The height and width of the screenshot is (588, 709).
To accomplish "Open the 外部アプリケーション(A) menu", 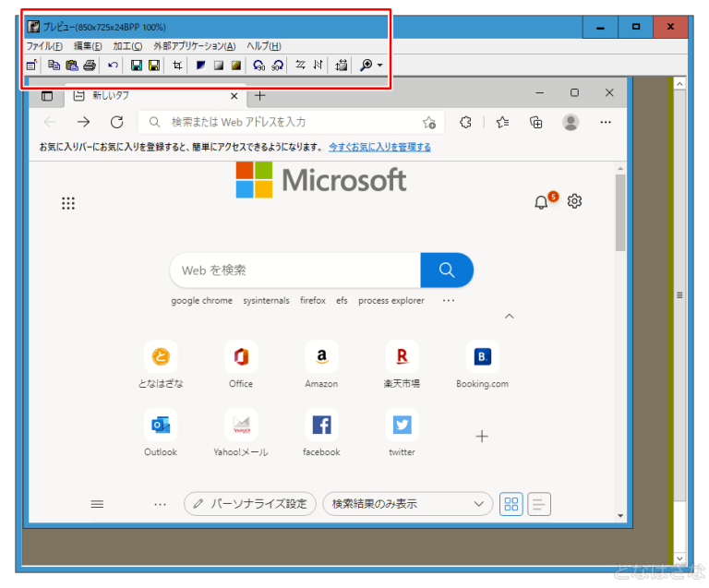I will (x=195, y=46).
